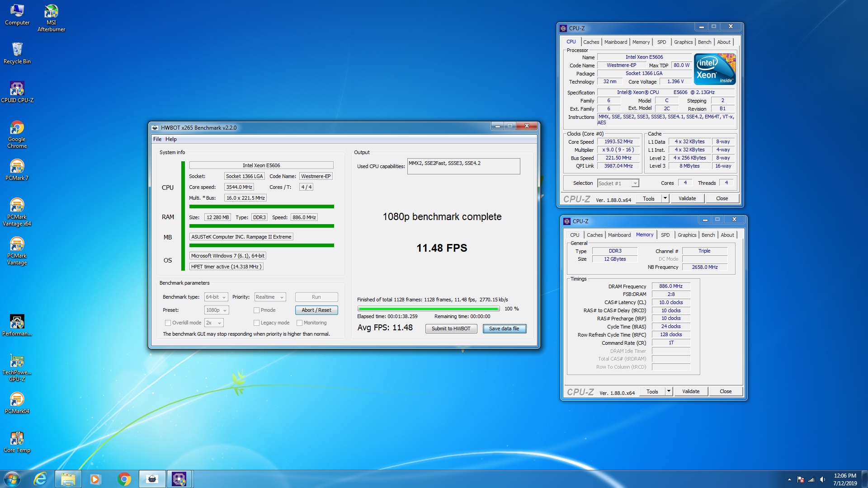Open Socket #1 selection dropdown
This screenshot has height=488, width=868.
point(618,183)
